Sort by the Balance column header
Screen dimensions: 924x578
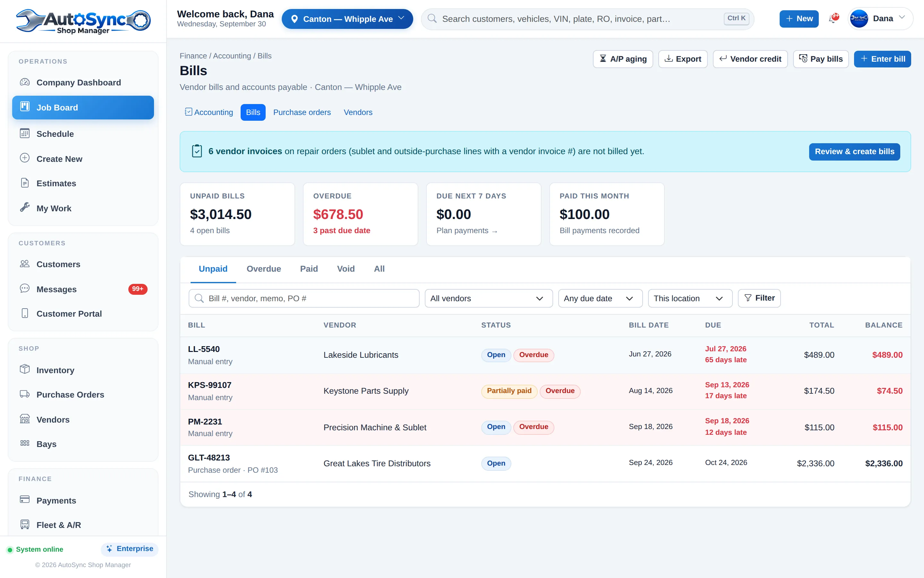click(884, 325)
